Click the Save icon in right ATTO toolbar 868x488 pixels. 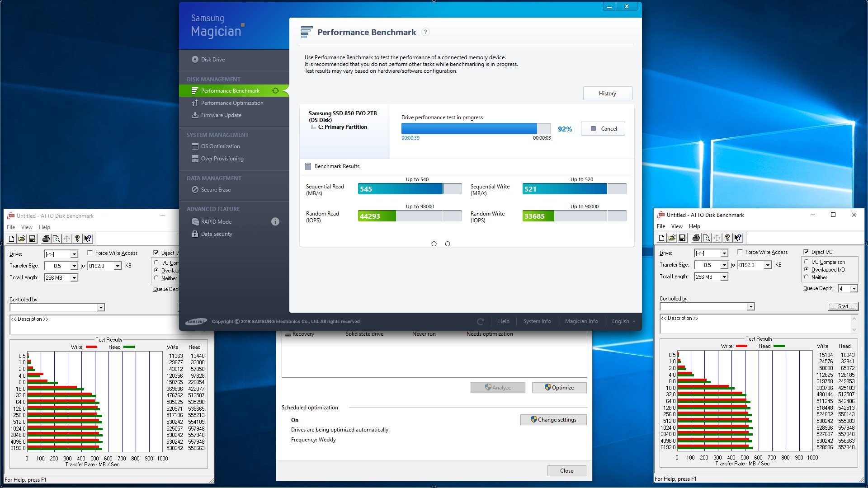(682, 238)
